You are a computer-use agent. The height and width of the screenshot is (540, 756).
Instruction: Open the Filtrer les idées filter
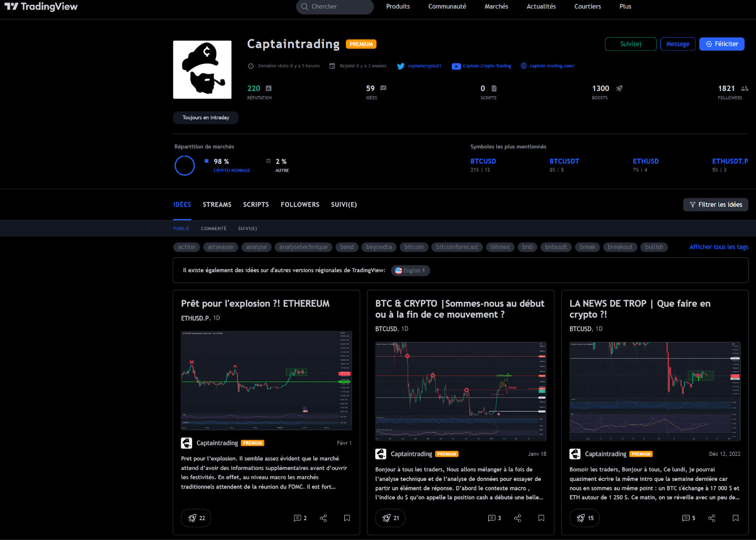[715, 205]
